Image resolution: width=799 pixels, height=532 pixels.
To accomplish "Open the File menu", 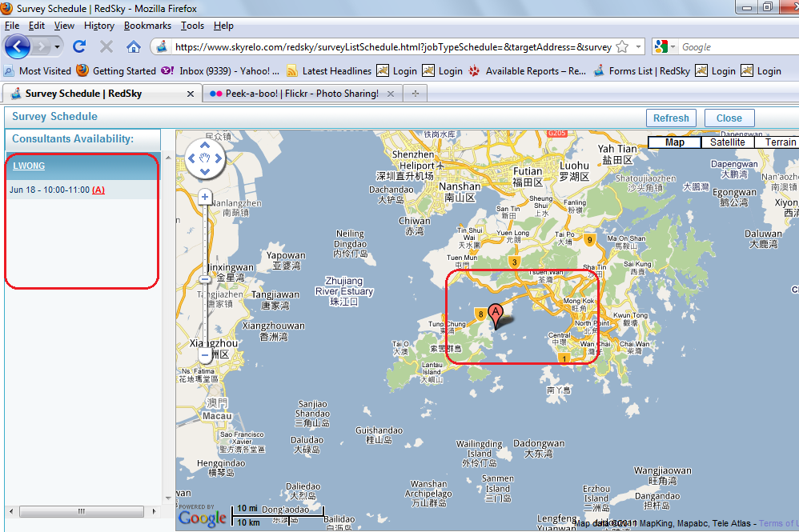I will click(12, 26).
